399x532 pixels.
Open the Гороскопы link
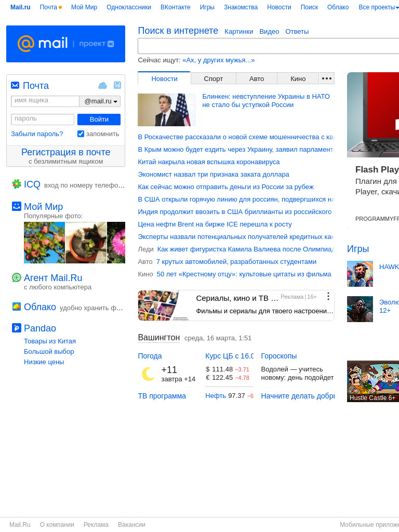pyautogui.click(x=279, y=356)
